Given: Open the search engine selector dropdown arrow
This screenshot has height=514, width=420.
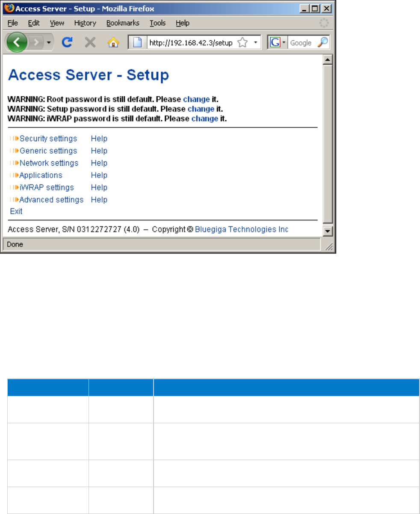Looking at the screenshot, I should pos(284,43).
